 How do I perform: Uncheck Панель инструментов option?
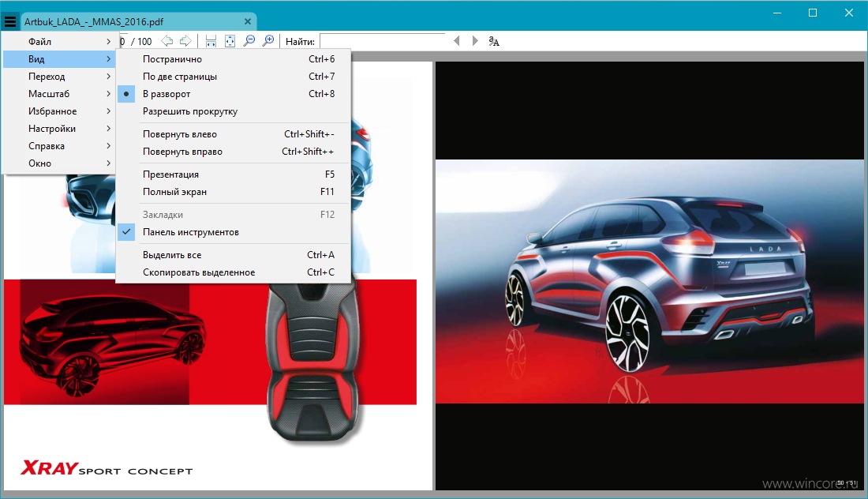pyautogui.click(x=234, y=232)
